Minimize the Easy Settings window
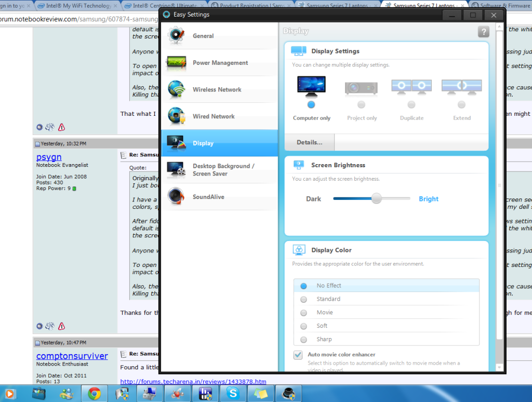Viewport: 532px width, 402px height. 452,15
